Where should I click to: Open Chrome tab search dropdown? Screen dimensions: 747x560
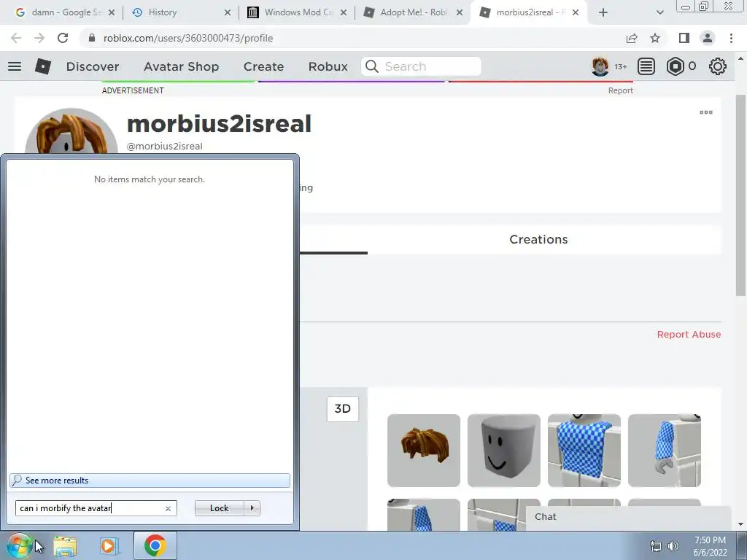pyautogui.click(x=659, y=12)
